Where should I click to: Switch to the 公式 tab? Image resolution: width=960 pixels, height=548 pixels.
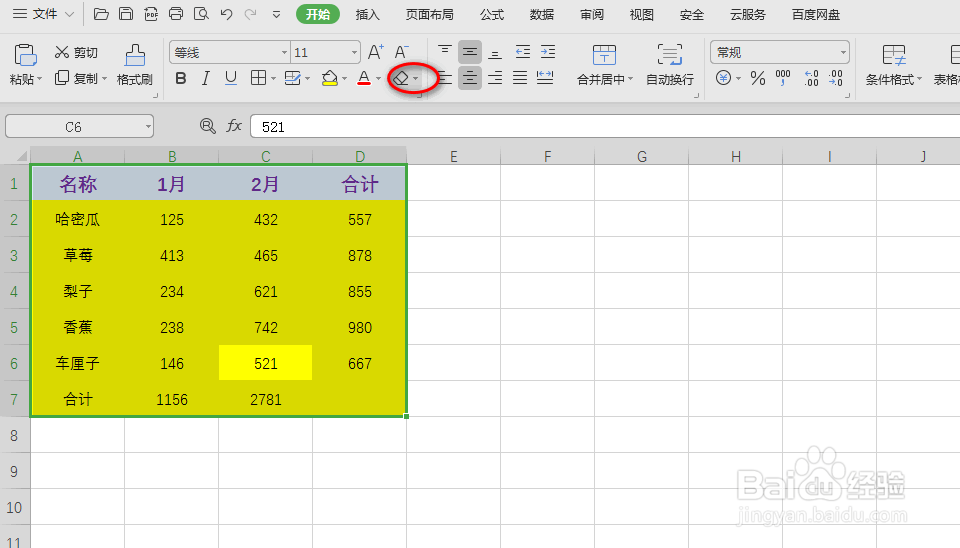point(492,15)
